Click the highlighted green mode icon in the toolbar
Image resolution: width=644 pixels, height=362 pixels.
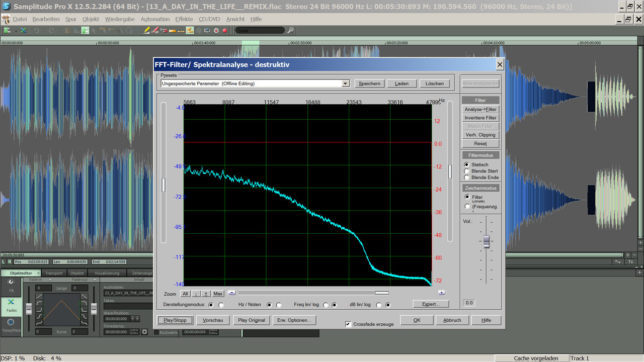[x=85, y=30]
